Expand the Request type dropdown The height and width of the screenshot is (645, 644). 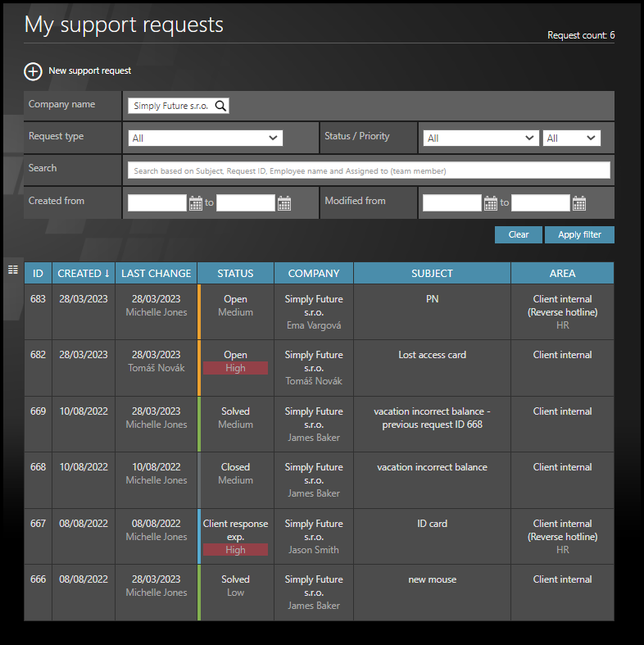206,139
